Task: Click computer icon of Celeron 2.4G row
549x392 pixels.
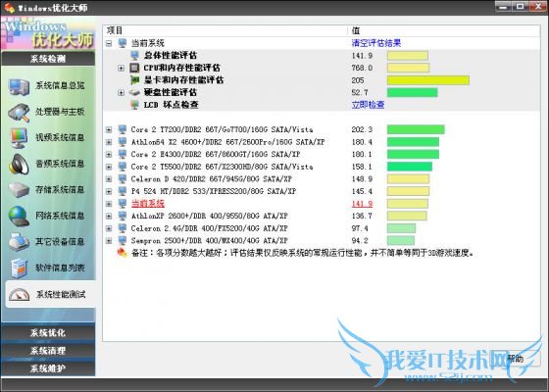Action: pyautogui.click(x=123, y=228)
